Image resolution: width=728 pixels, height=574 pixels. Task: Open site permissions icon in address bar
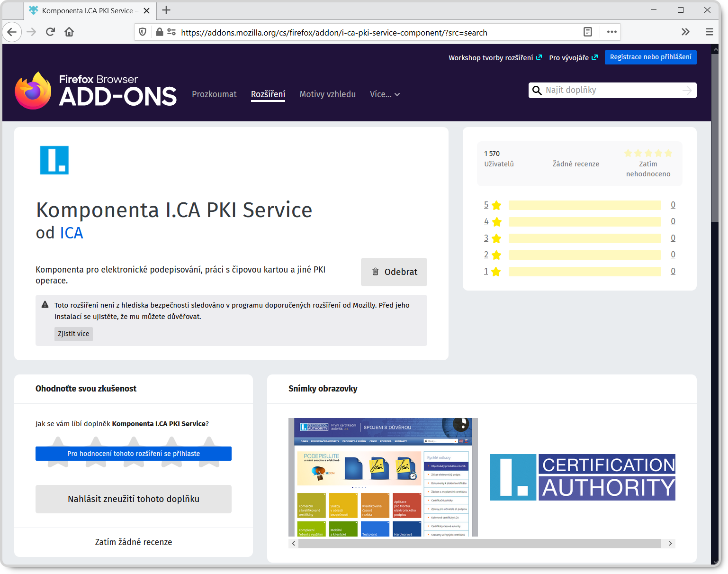point(171,32)
